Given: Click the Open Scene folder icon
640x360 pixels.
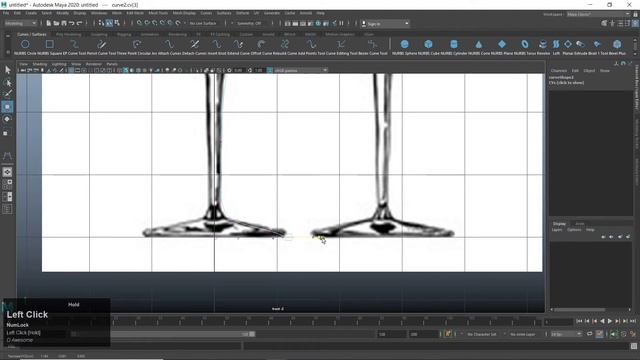Looking at the screenshot, I should coord(56,23).
